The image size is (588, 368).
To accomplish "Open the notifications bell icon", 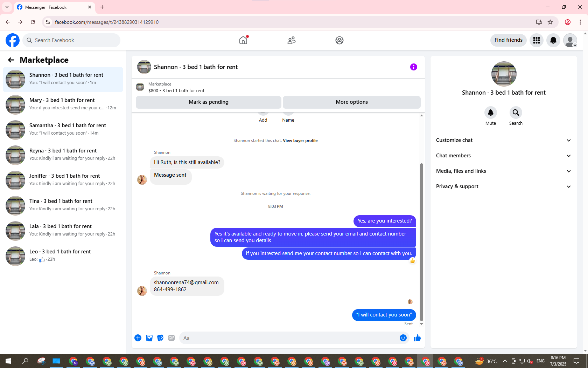I will (x=553, y=40).
